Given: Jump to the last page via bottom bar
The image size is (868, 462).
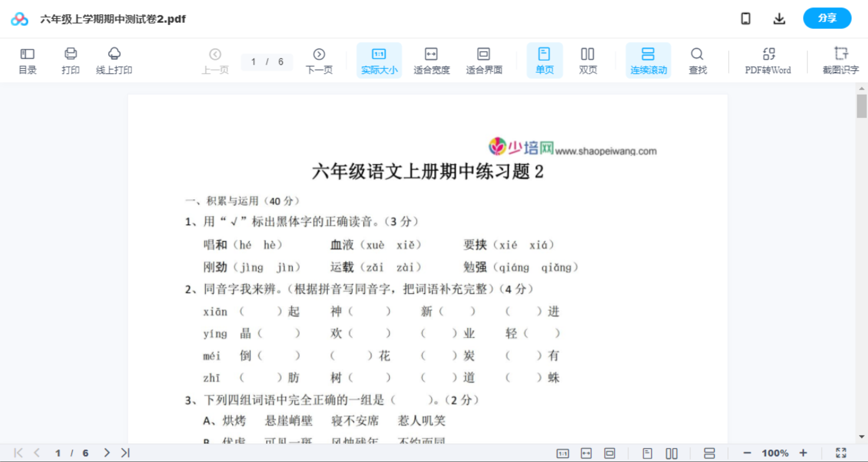Looking at the screenshot, I should [x=125, y=452].
